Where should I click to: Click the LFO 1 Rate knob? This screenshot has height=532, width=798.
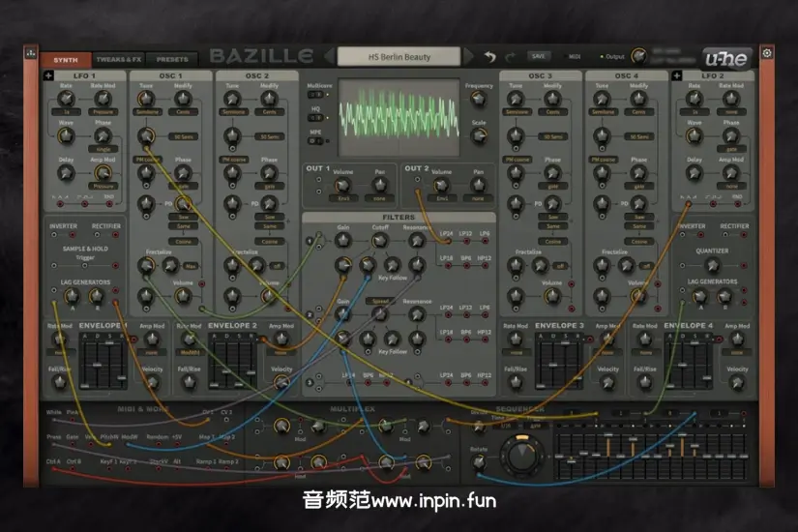click(66, 99)
